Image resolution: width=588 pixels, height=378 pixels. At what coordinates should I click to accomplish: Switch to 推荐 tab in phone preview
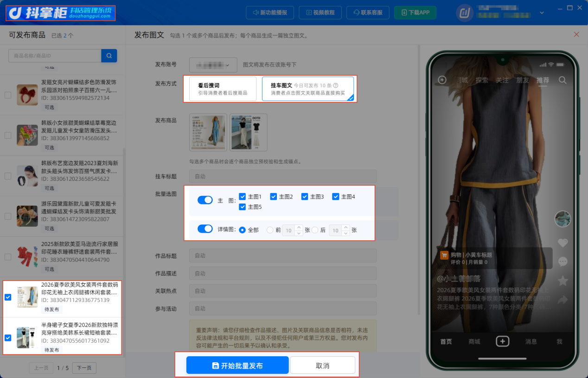(x=543, y=80)
